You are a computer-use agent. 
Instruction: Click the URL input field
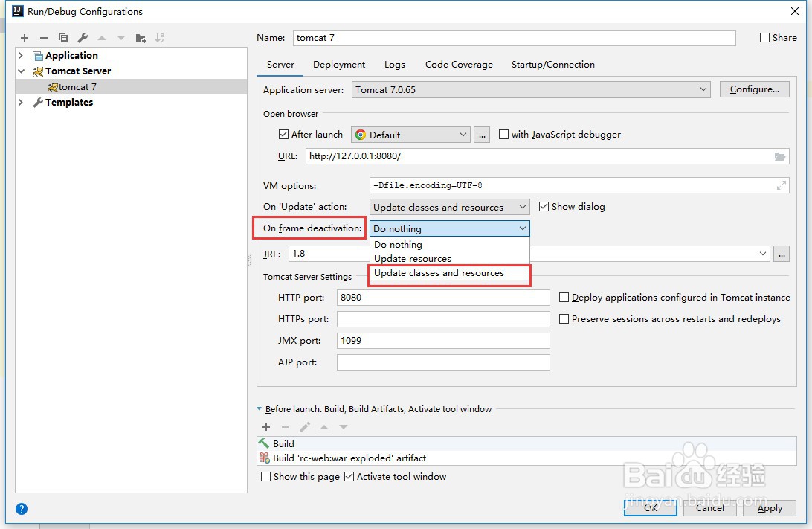(547, 156)
